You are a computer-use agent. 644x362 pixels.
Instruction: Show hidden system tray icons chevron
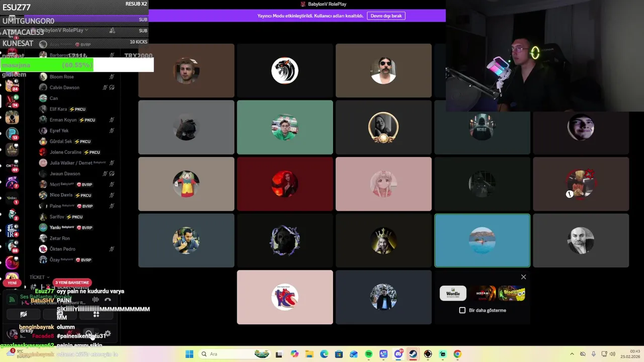(x=572, y=354)
